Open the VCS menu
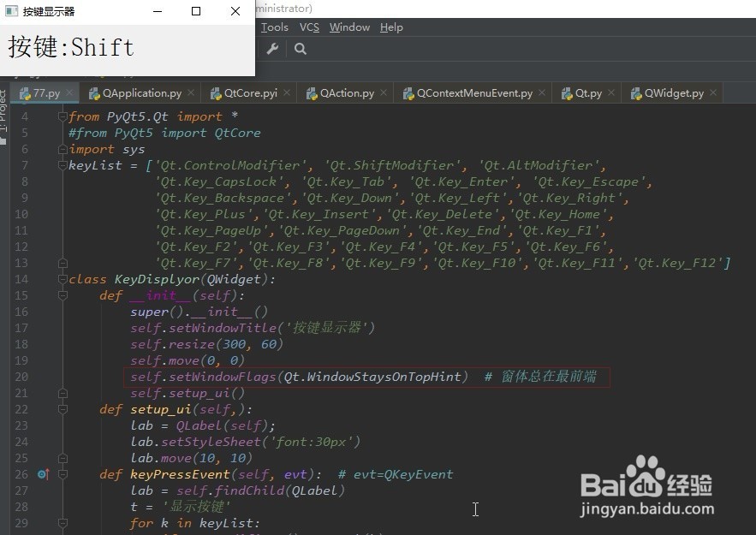 309,27
